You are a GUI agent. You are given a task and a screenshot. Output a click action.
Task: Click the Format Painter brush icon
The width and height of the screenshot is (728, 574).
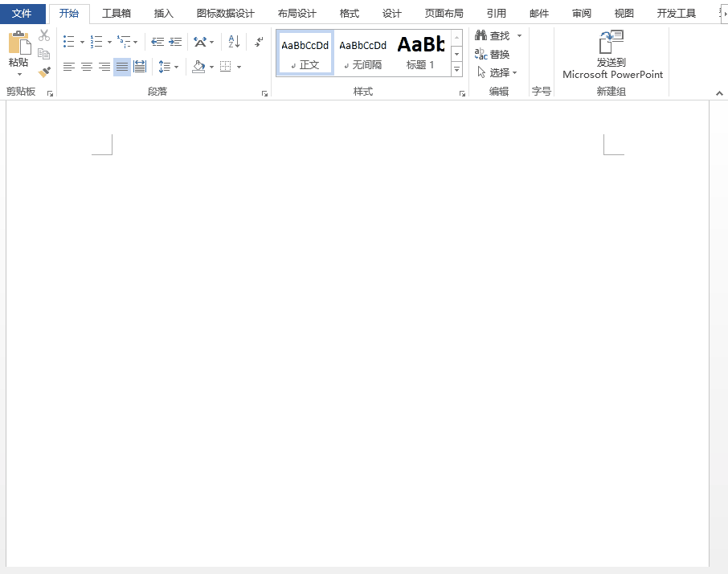coord(44,72)
